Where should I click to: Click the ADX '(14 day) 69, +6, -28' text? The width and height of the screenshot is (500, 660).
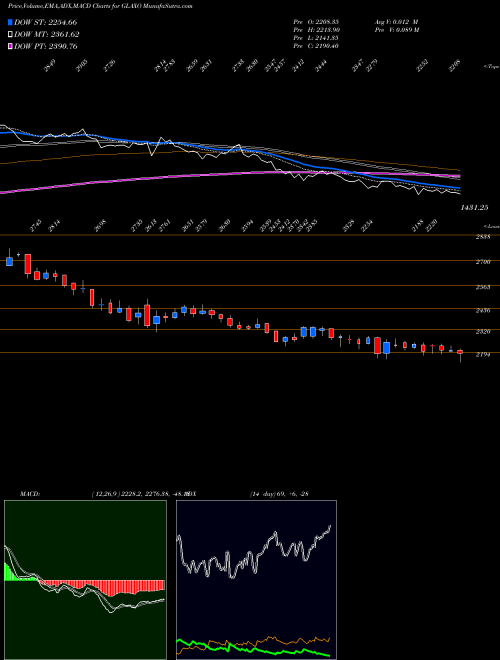(x=279, y=493)
